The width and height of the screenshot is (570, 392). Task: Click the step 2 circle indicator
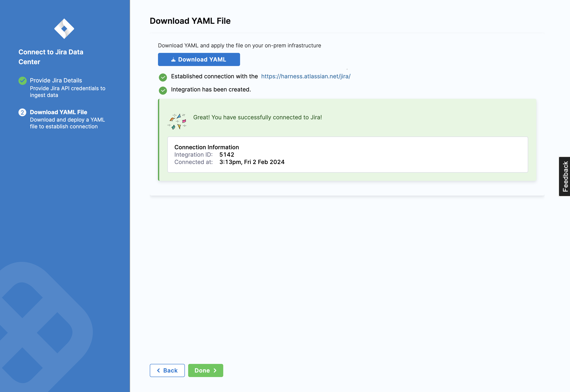pyautogui.click(x=23, y=113)
